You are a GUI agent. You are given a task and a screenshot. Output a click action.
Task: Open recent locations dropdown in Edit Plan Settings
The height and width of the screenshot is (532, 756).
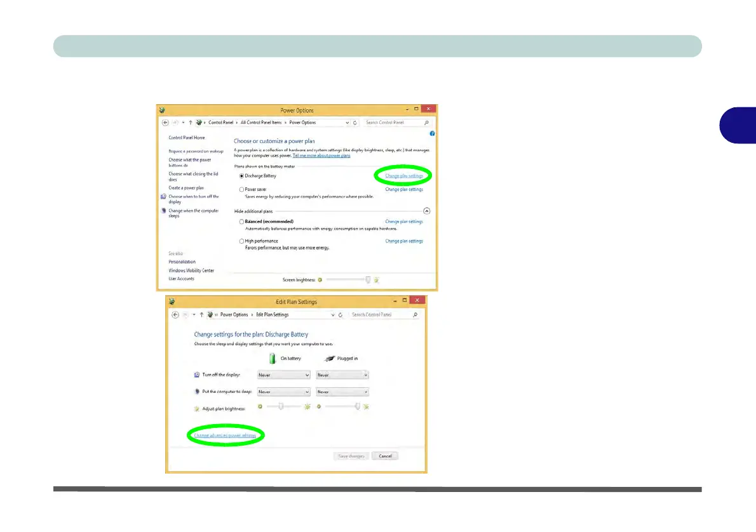point(194,315)
